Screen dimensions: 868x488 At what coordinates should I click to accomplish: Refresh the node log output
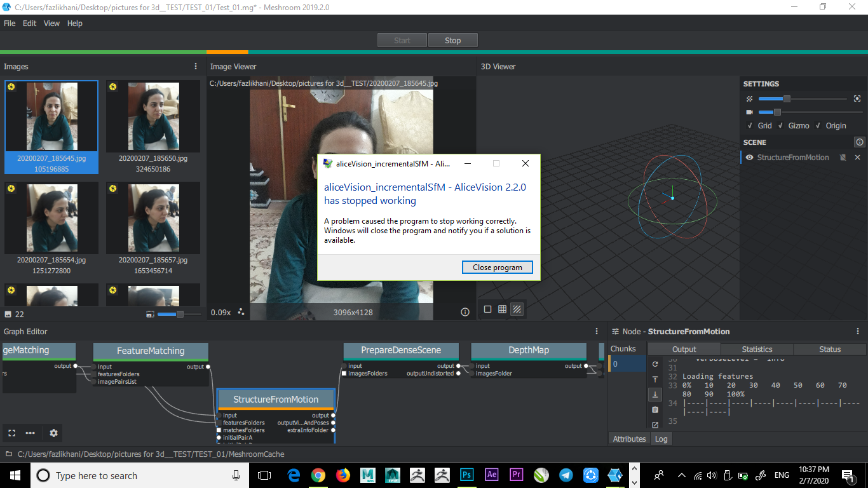click(x=655, y=364)
